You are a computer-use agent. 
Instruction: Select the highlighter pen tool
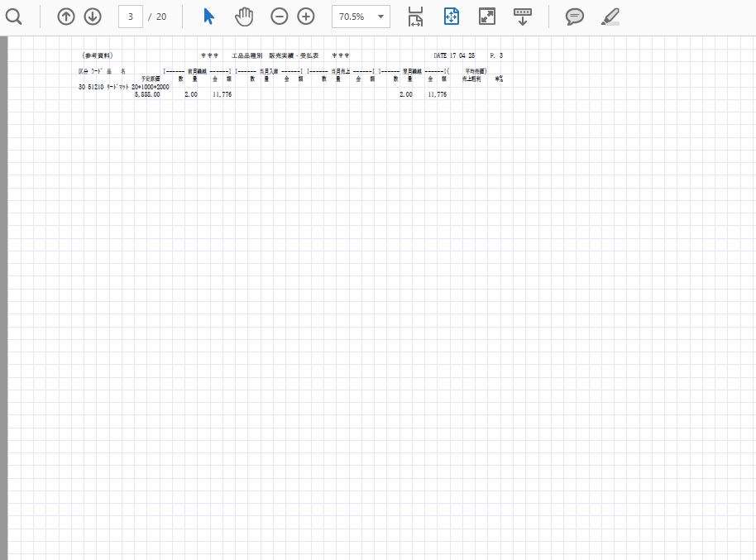click(x=610, y=17)
